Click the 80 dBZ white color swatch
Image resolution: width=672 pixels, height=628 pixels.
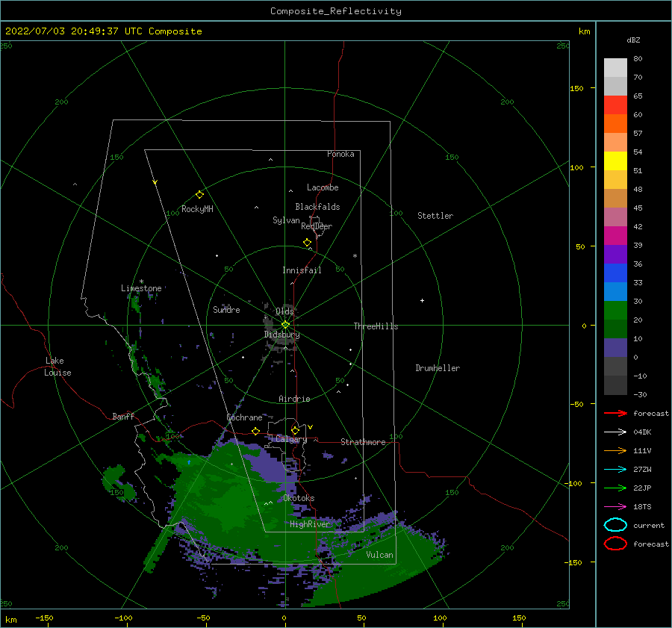coord(615,68)
